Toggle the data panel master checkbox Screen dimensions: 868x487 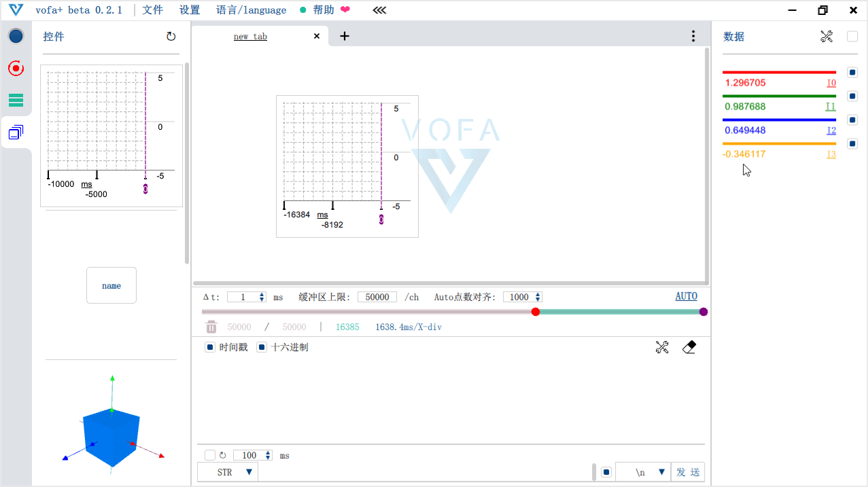coord(852,37)
